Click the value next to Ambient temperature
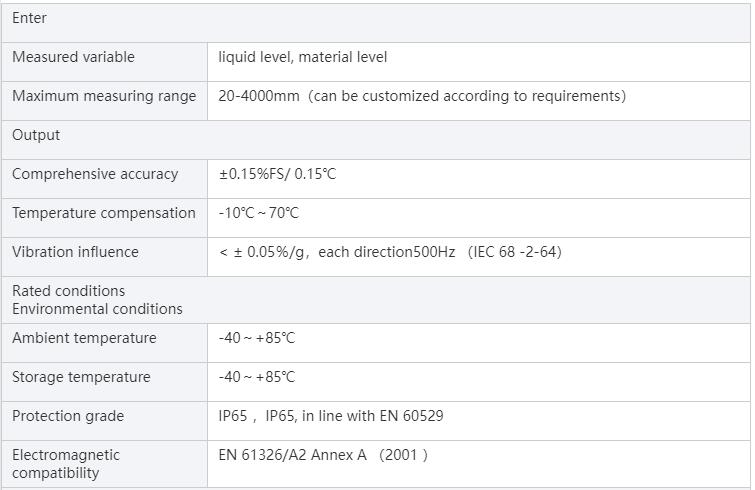The image size is (755, 490). pos(257,338)
